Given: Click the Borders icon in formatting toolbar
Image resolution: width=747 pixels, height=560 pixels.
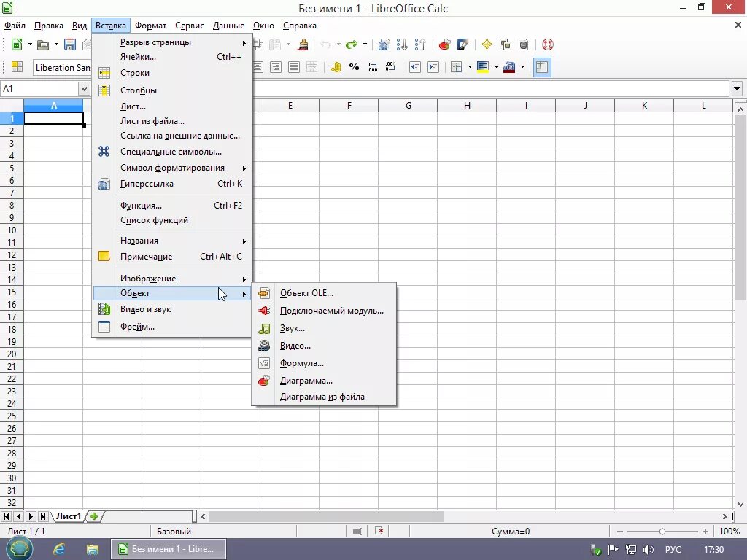Looking at the screenshot, I should point(457,67).
